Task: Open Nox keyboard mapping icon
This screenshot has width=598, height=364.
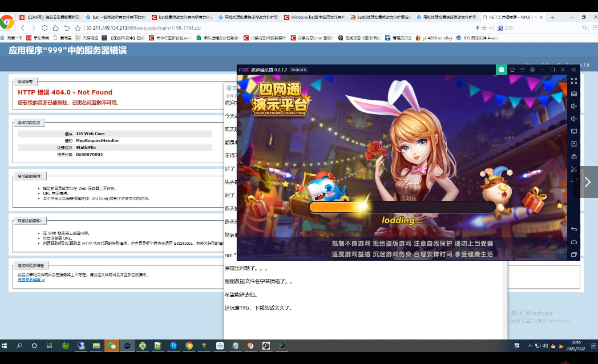Action: tap(574, 94)
